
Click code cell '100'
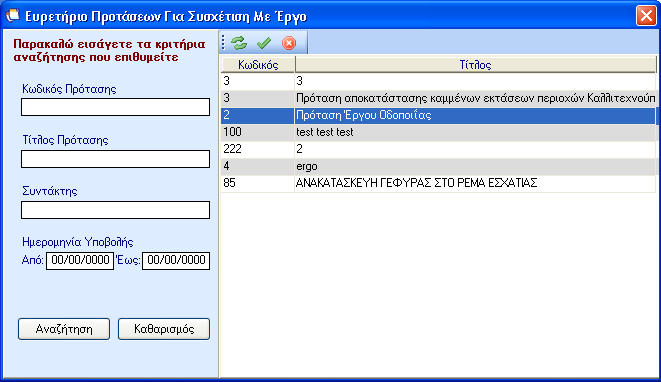[258, 132]
